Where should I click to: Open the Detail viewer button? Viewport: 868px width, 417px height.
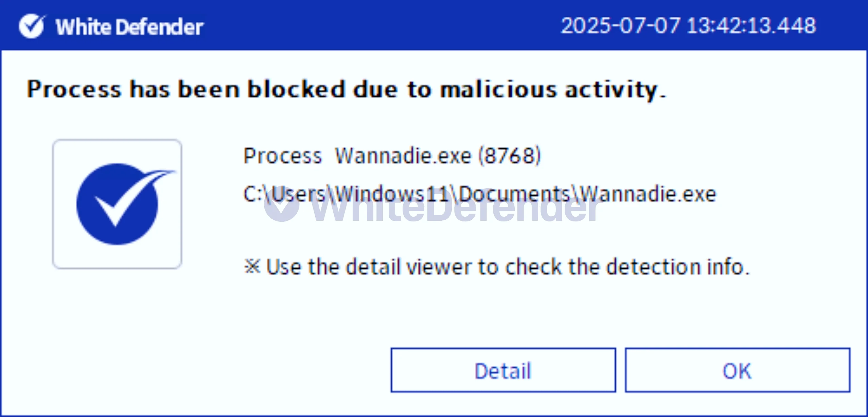pos(503,370)
